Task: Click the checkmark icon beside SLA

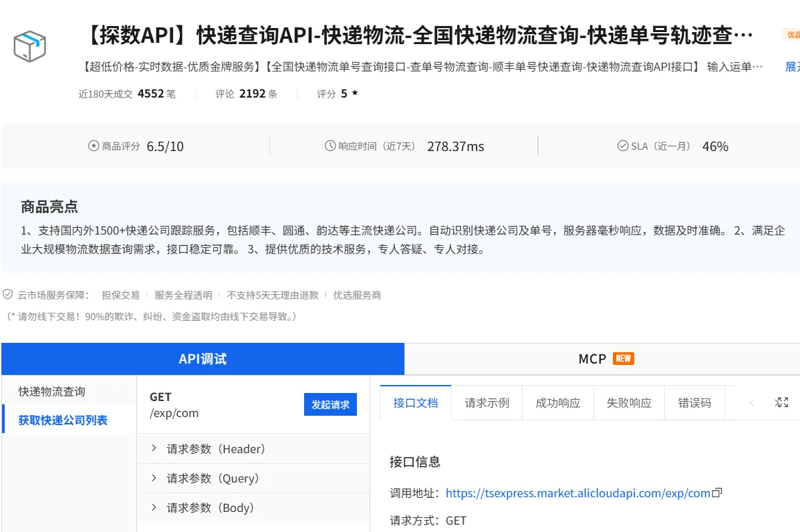Action: 622,146
